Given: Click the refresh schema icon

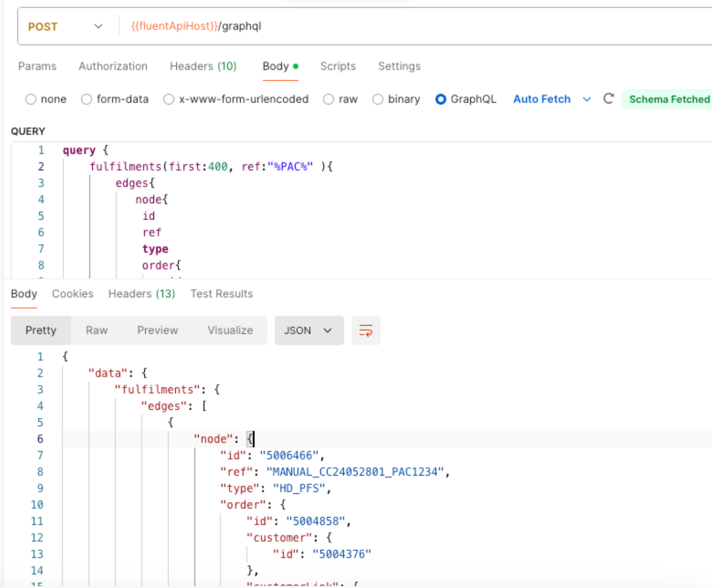Looking at the screenshot, I should pyautogui.click(x=608, y=99).
